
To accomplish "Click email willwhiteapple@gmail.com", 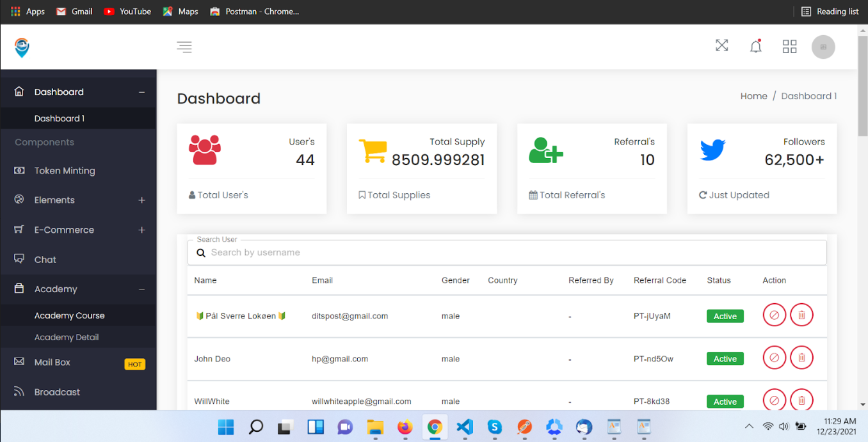I will click(362, 402).
